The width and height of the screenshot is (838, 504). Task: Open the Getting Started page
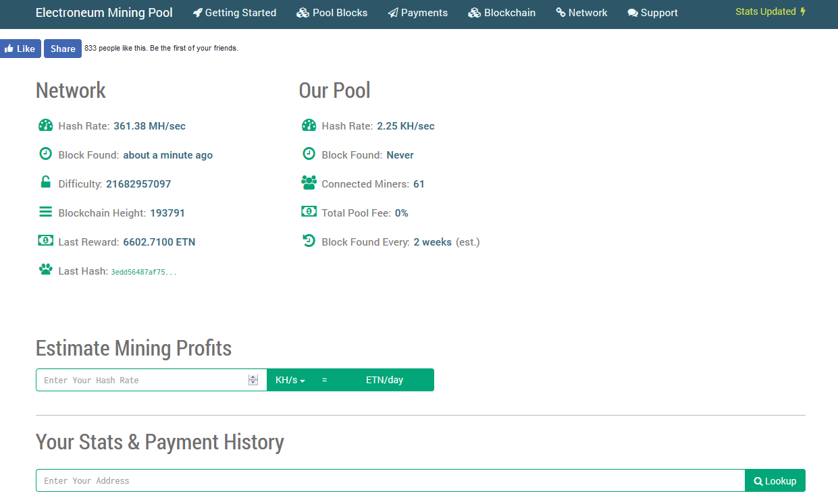(234, 13)
